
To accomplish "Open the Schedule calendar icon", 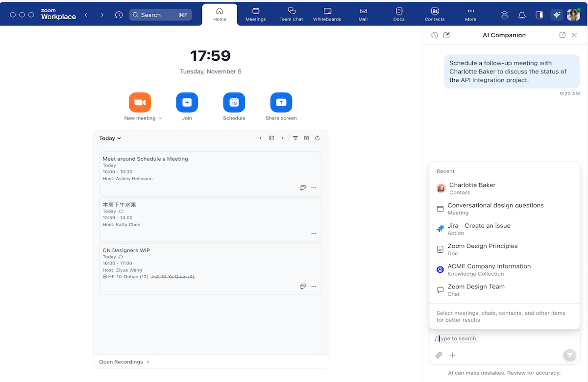I will coord(234,102).
